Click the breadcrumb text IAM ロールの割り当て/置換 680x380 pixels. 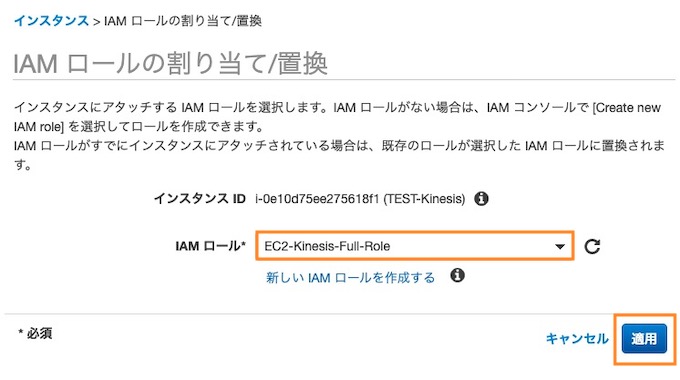coord(183,21)
